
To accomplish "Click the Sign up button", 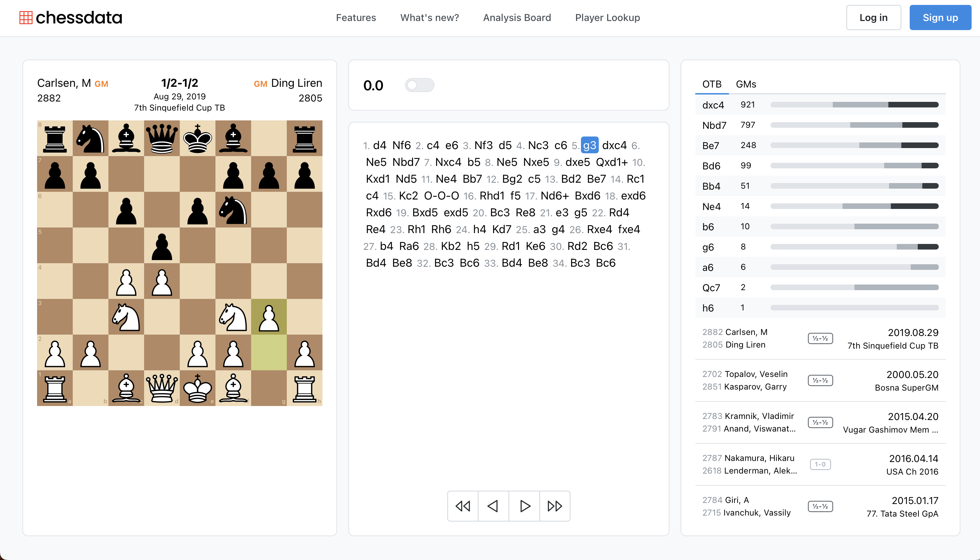I will [940, 18].
